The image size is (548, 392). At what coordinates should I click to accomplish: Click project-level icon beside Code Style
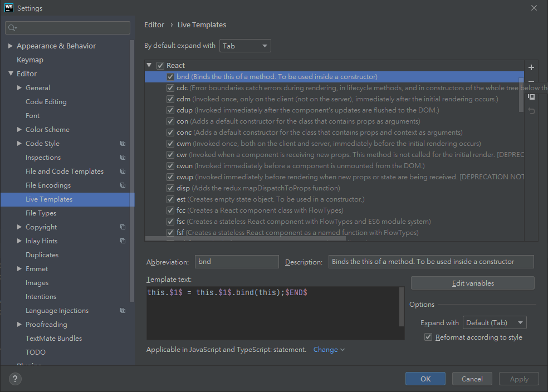click(x=123, y=144)
